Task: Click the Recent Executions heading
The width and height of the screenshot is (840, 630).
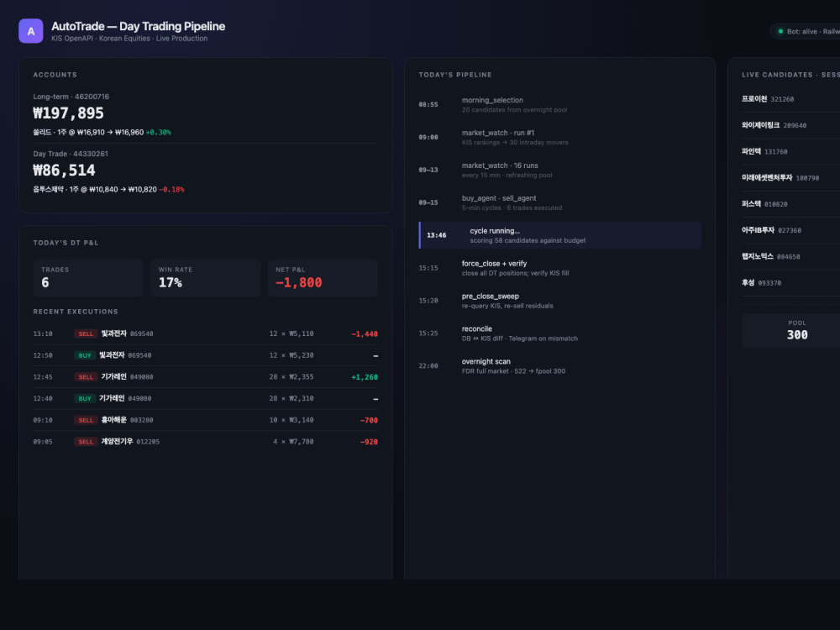Action: [76, 312]
